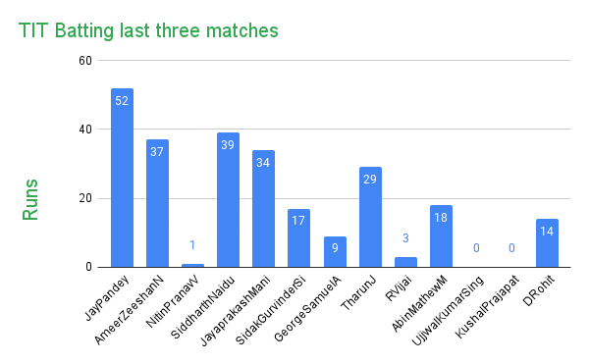Click the 60 tick on the vertical axis

[x=85, y=61]
